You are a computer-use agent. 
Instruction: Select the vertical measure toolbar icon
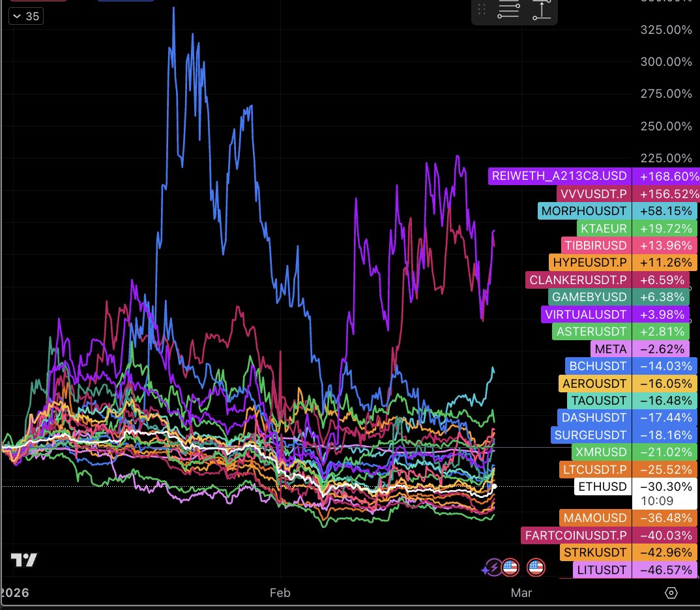click(542, 10)
